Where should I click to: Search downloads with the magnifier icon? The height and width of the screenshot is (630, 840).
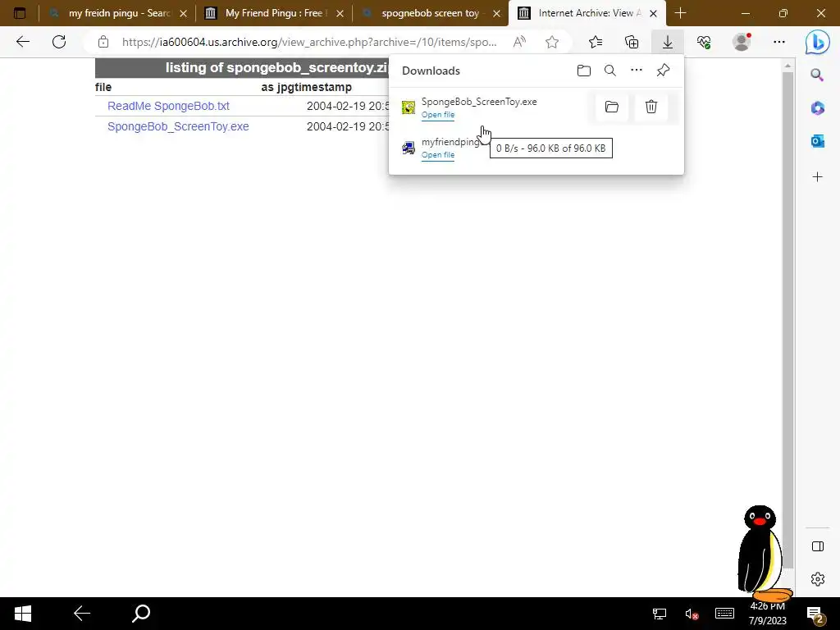tap(610, 71)
